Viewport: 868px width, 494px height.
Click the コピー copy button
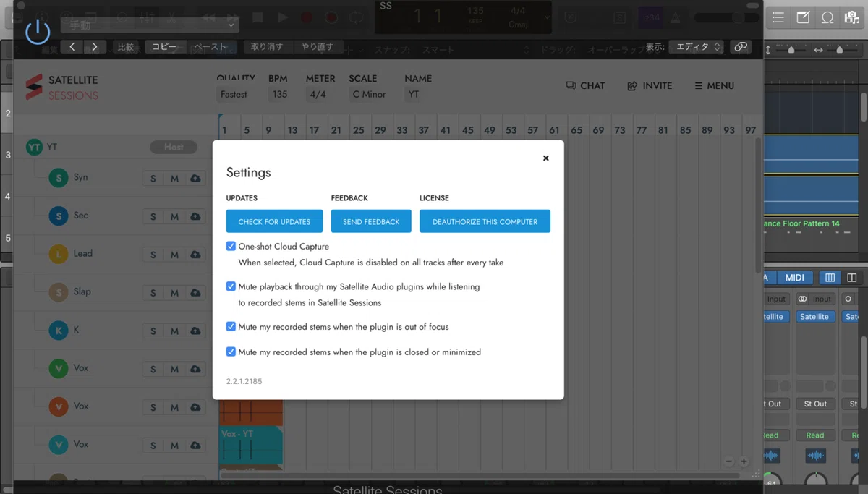[164, 46]
